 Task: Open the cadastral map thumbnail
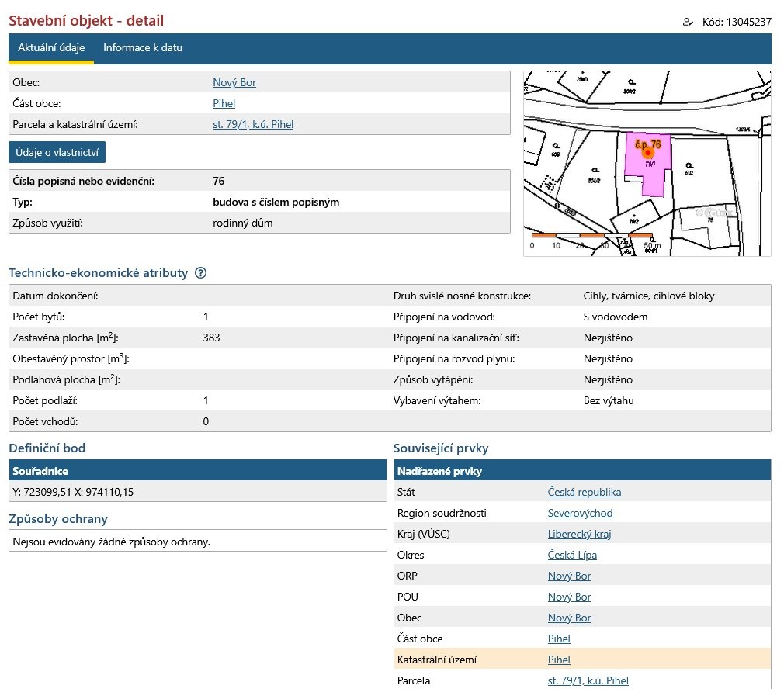(x=647, y=164)
